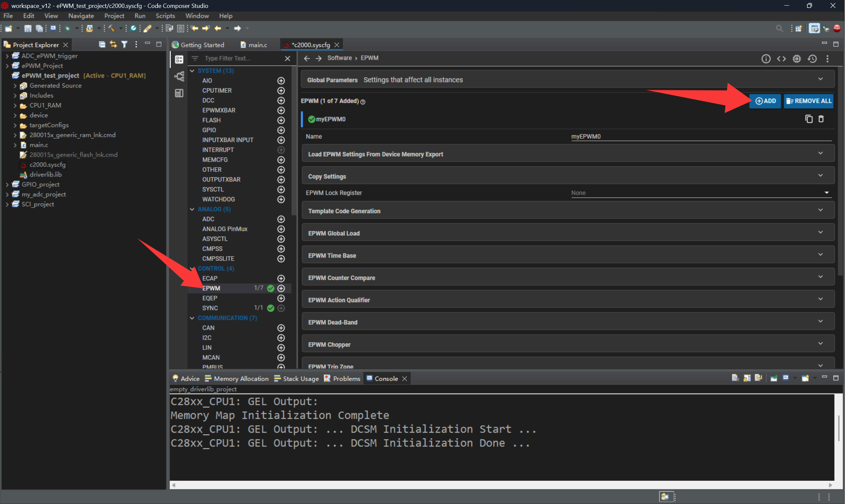Image resolution: width=845 pixels, height=504 pixels.
Task: Open the history clock icon
Action: 812,59
